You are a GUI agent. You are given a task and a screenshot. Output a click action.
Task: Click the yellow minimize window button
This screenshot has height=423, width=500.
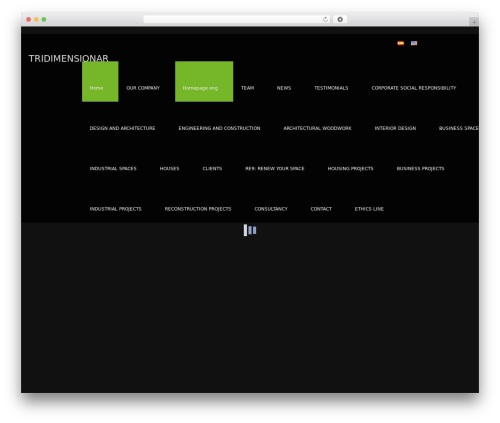click(36, 19)
